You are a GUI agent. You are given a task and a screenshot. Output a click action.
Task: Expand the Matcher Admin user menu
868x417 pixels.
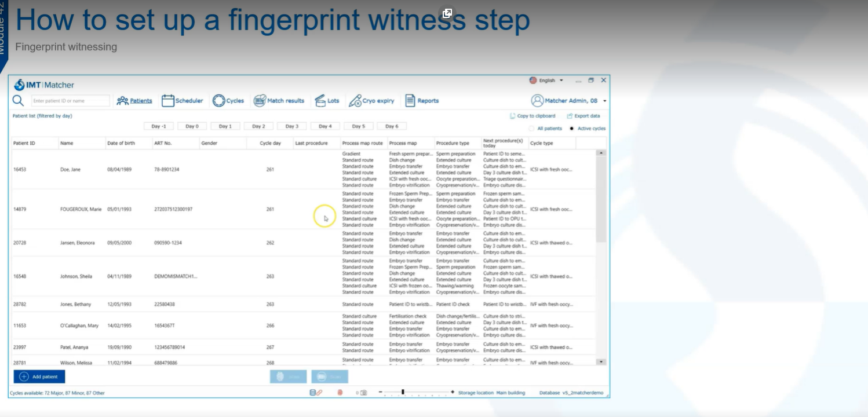(569, 101)
